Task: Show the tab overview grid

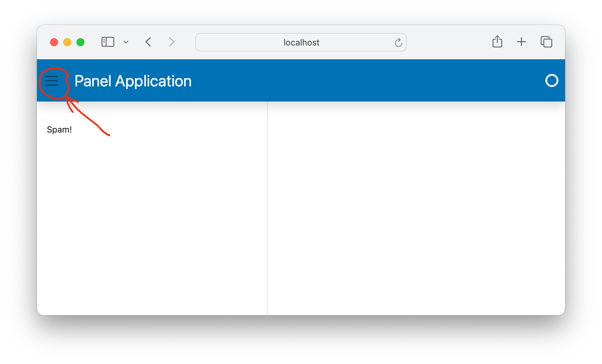Action: point(546,42)
